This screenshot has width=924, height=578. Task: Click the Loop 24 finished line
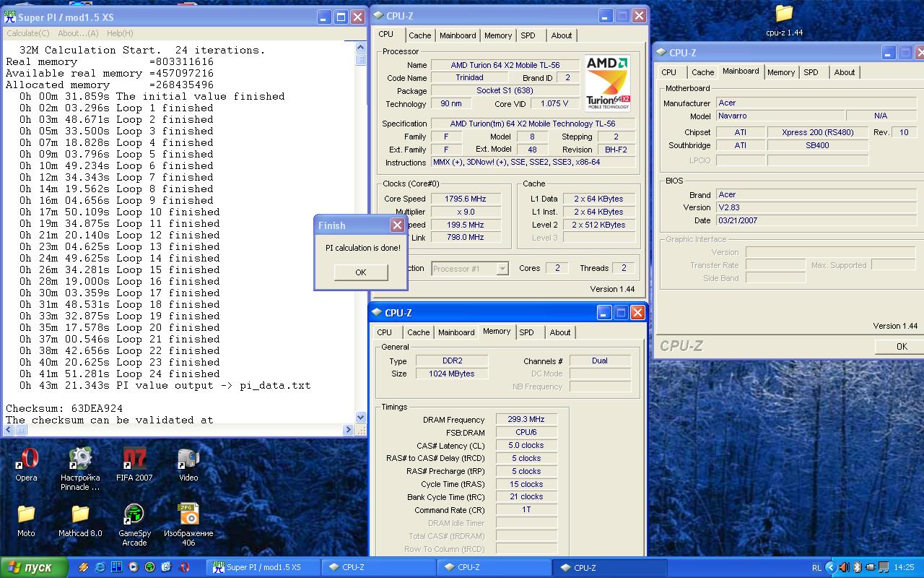point(120,374)
